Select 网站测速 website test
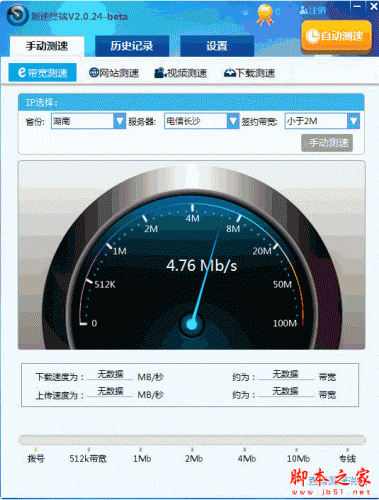The height and width of the screenshot is (500, 379). coord(114,73)
